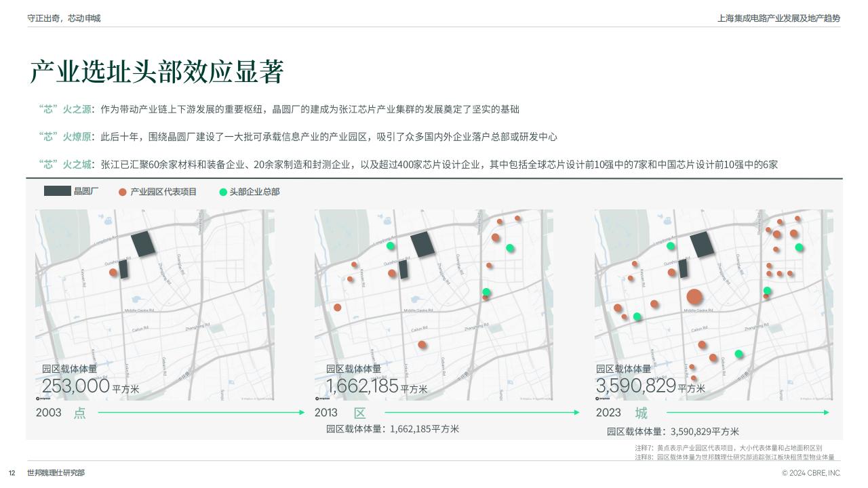Click the large dark wafer fab in 2023 map
This screenshot has height=488, width=868.
coord(702,244)
